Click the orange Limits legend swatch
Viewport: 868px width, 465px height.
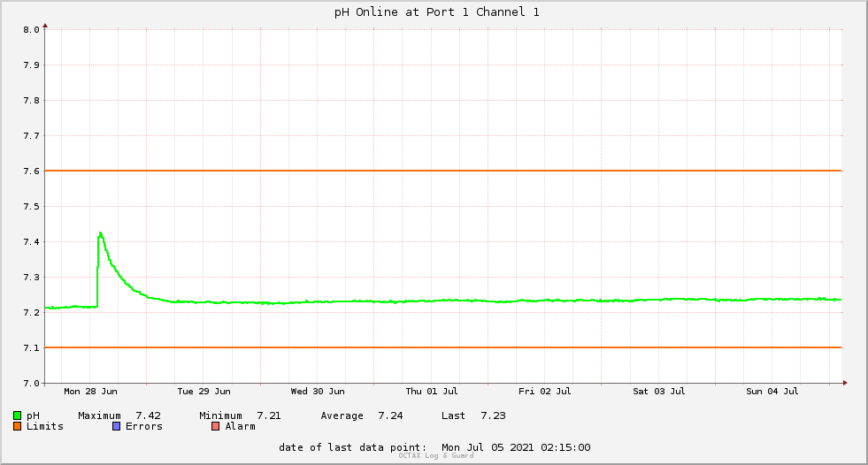coord(17,426)
